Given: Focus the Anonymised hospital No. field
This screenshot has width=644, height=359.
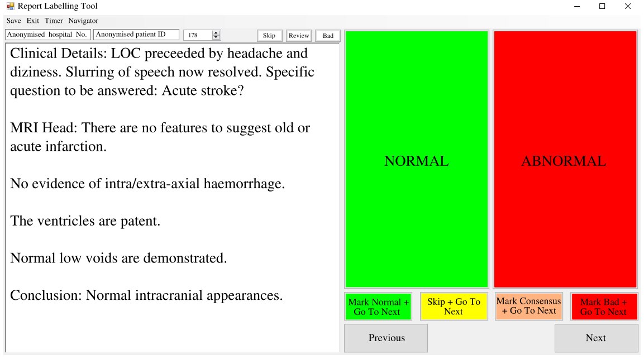Looking at the screenshot, I should tap(47, 35).
